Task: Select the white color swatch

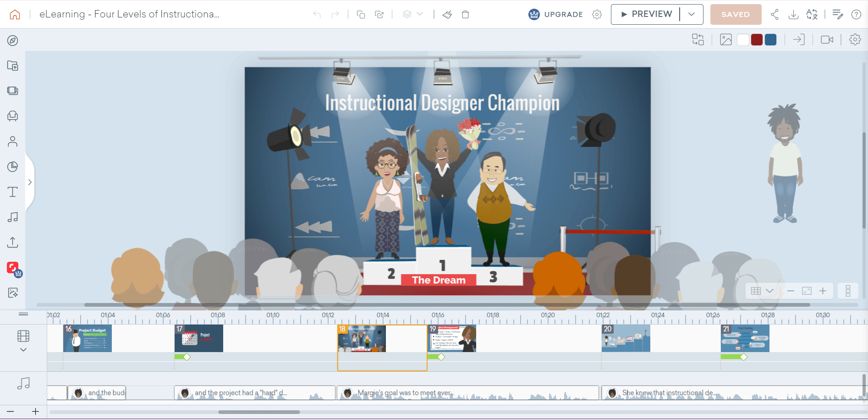Action: (743, 39)
